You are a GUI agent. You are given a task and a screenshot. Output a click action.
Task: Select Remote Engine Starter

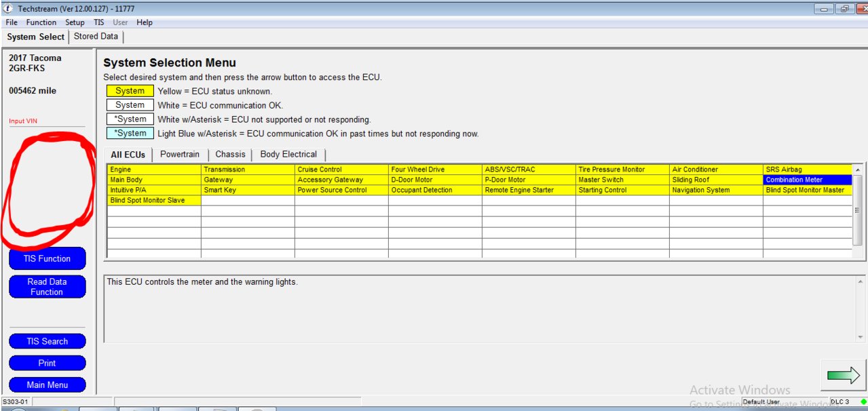point(529,190)
